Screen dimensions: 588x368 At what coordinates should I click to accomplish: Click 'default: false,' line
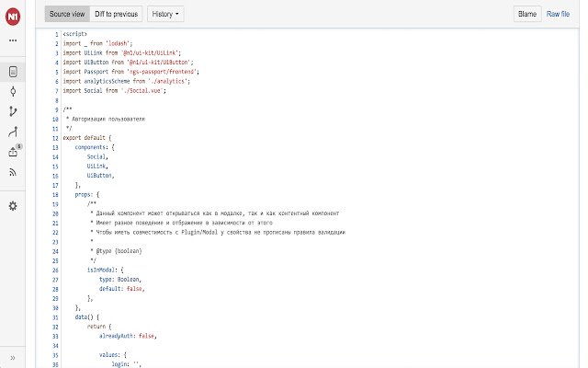click(122, 289)
